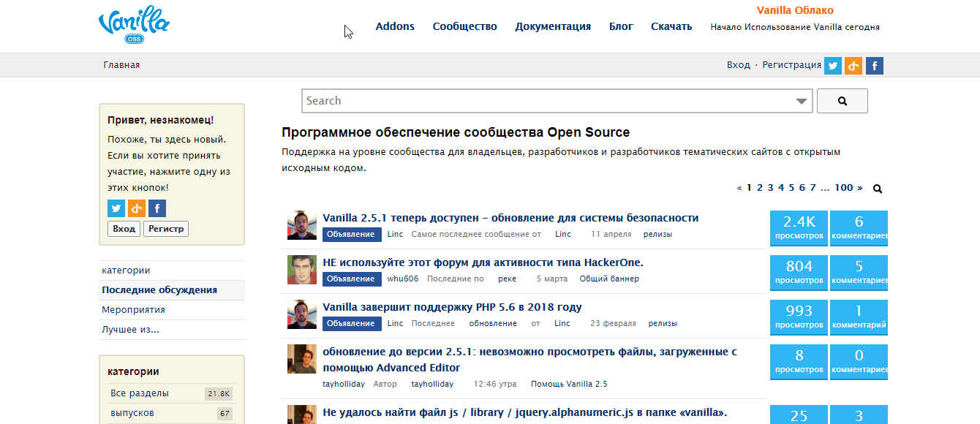Open the Регистрация link
Screen dimensions: 980x424
tap(793, 64)
